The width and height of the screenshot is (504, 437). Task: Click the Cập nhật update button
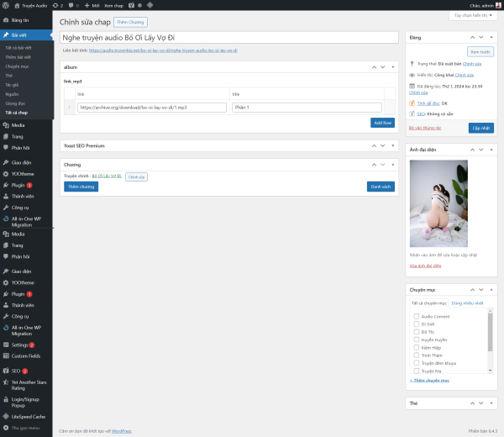[x=480, y=128]
